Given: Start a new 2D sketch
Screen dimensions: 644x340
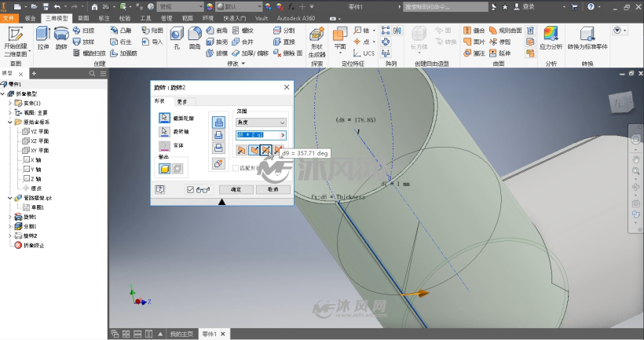Looking at the screenshot, I should 16,41.
